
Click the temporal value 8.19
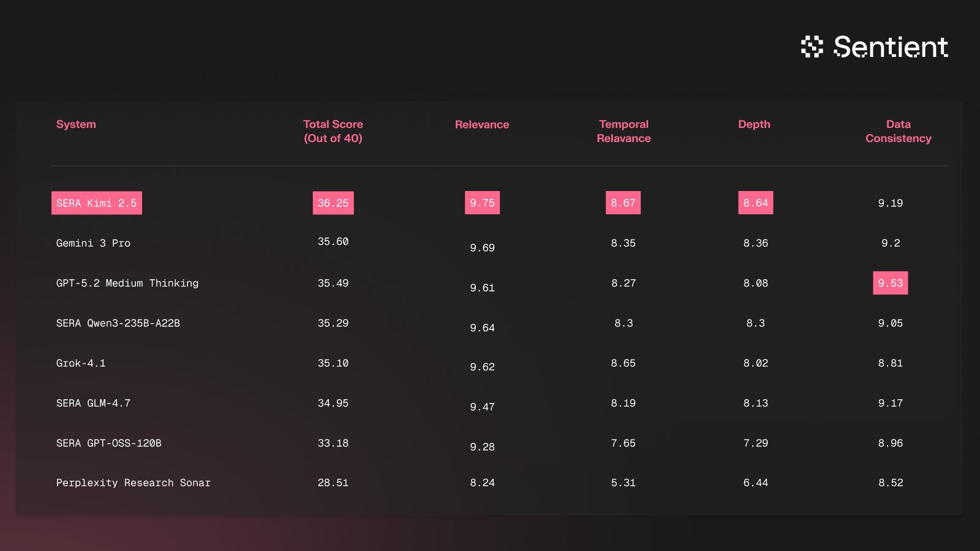click(x=623, y=403)
